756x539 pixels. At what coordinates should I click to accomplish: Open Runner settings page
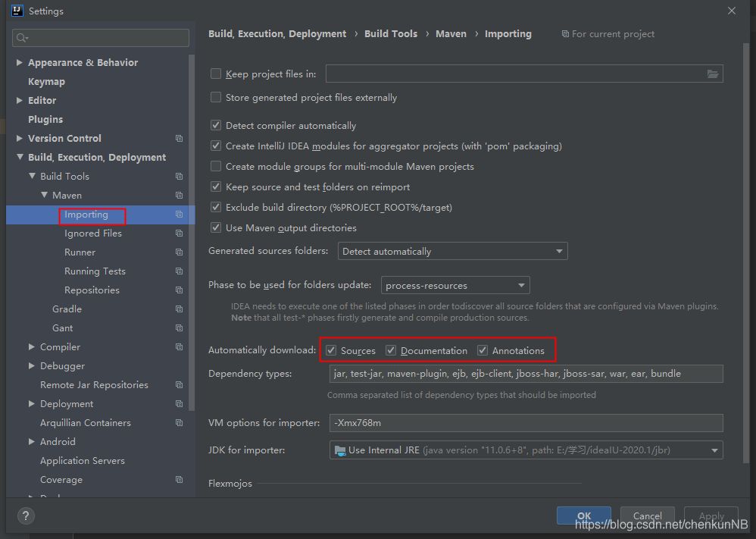pyautogui.click(x=80, y=252)
